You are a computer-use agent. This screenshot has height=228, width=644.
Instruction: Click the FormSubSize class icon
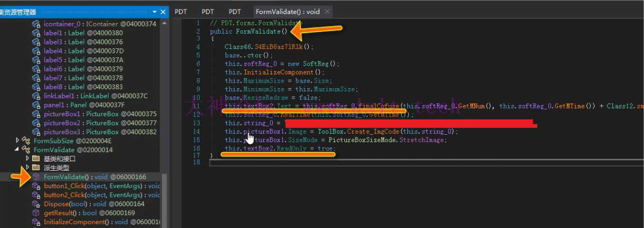26,141
